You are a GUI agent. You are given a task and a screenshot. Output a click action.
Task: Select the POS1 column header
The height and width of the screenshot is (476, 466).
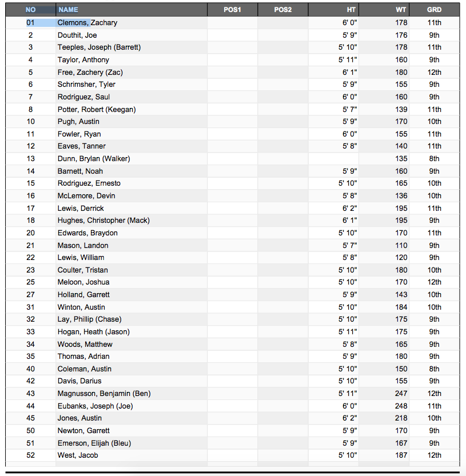tap(232, 10)
